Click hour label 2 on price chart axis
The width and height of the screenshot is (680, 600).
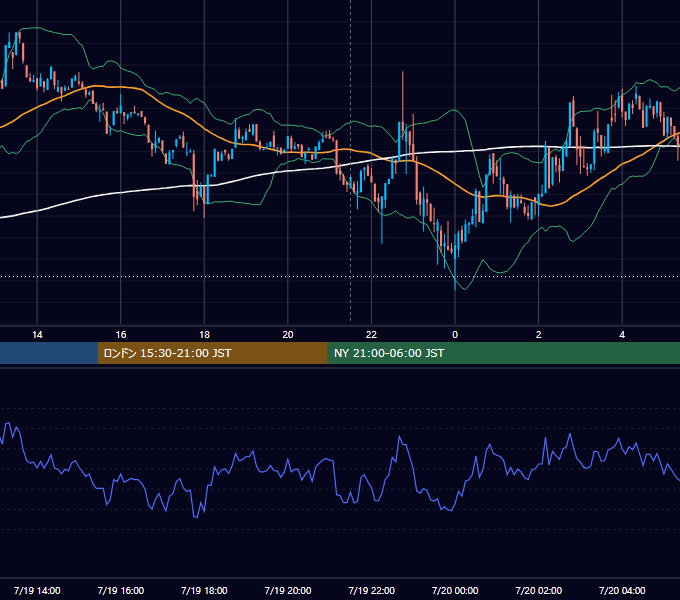(x=539, y=335)
